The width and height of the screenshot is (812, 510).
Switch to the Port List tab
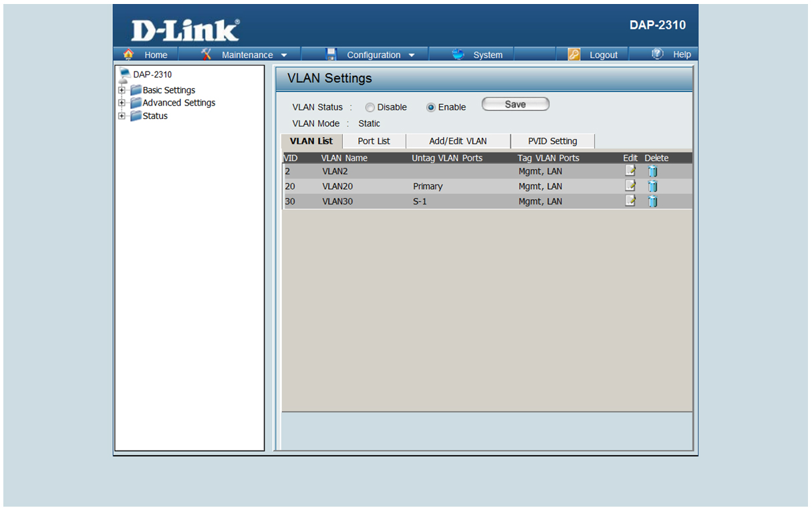[x=374, y=141]
